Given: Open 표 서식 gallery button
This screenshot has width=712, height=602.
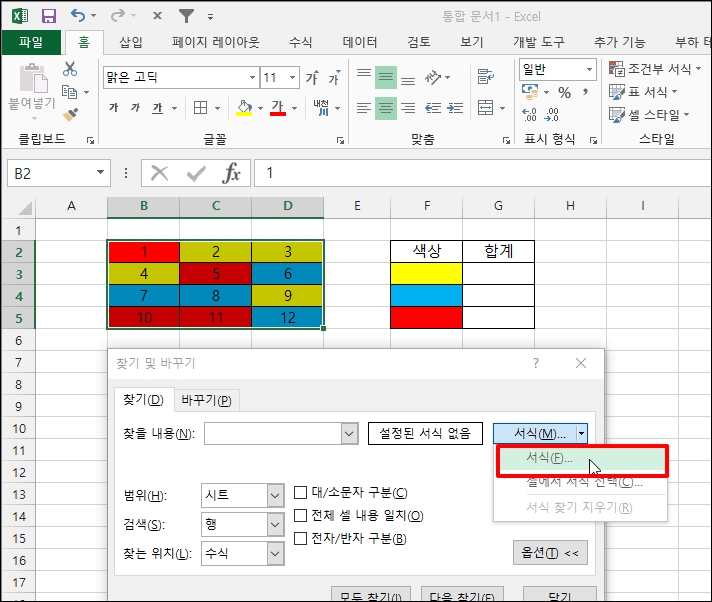Looking at the screenshot, I should (643, 92).
